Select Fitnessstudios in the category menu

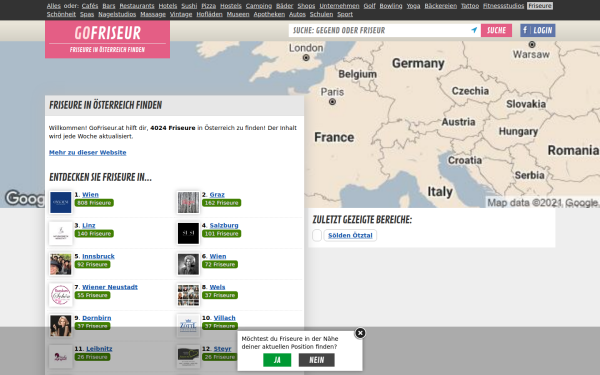(503, 6)
